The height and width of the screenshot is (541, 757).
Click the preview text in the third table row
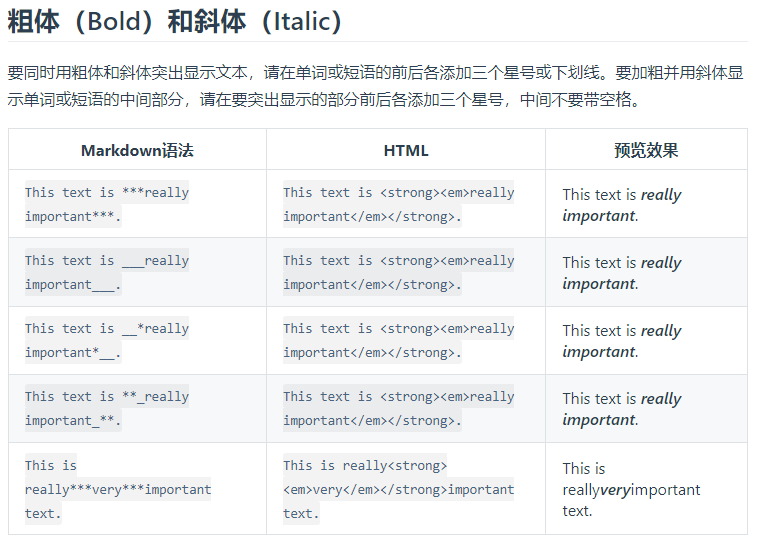click(x=621, y=341)
